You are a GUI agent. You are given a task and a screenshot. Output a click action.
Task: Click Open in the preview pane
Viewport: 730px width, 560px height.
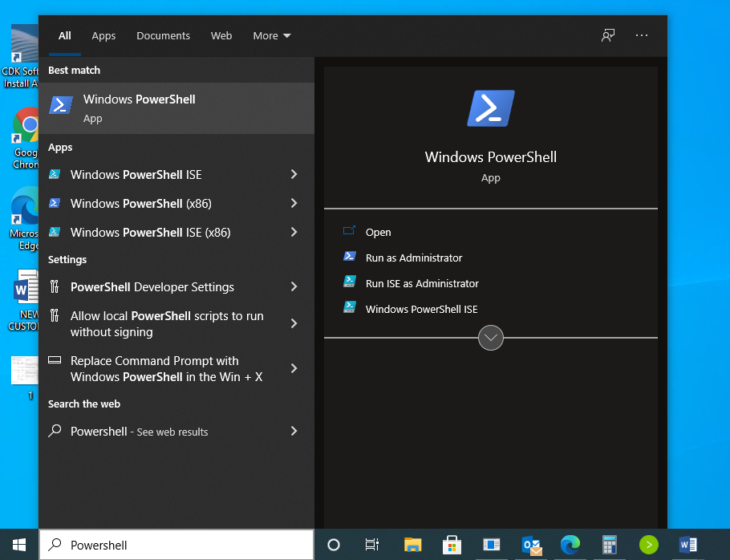[x=378, y=232]
